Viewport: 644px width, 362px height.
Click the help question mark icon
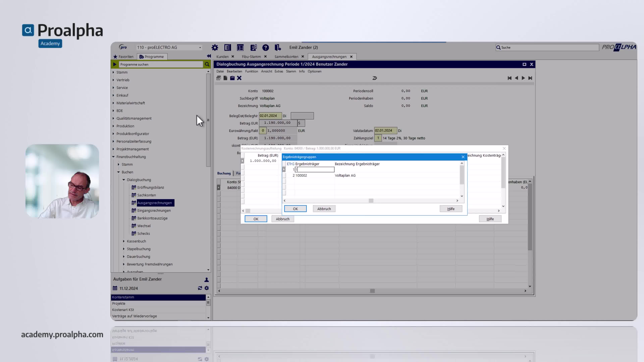click(265, 47)
